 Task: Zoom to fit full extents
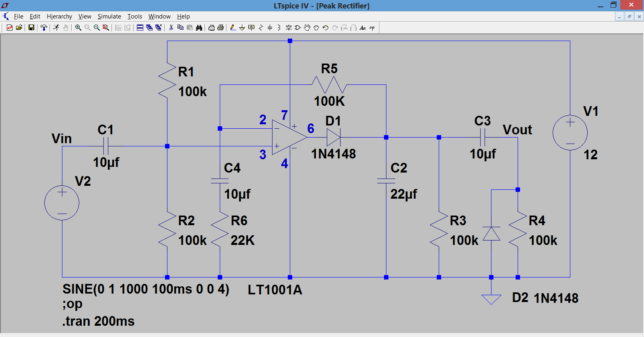click(106, 27)
